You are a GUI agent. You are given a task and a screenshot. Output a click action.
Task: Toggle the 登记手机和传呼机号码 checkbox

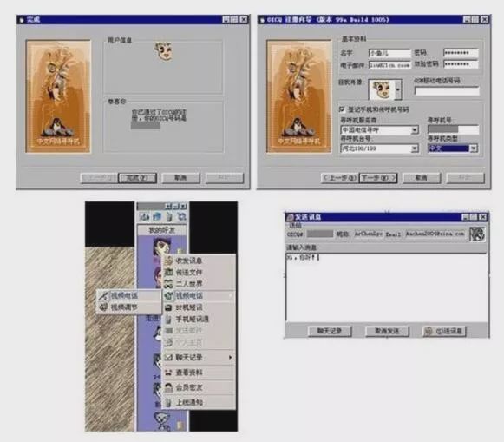342,109
